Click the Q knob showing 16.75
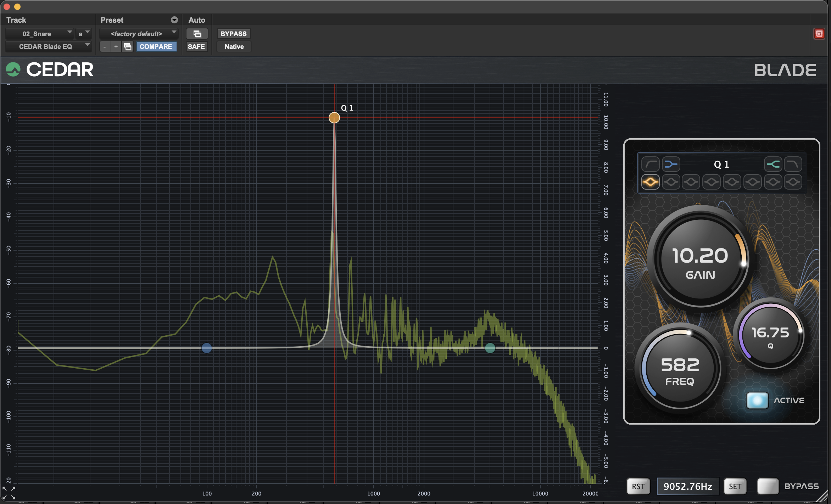This screenshot has width=831, height=504. 771,335
